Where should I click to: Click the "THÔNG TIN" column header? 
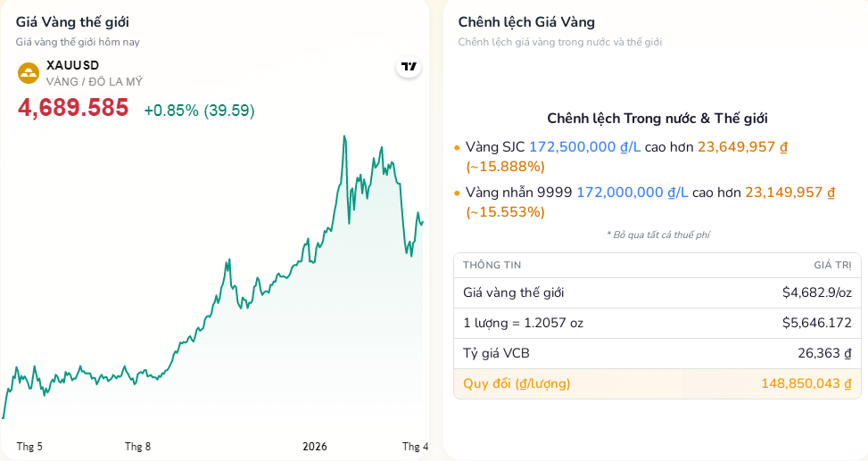[x=492, y=265]
